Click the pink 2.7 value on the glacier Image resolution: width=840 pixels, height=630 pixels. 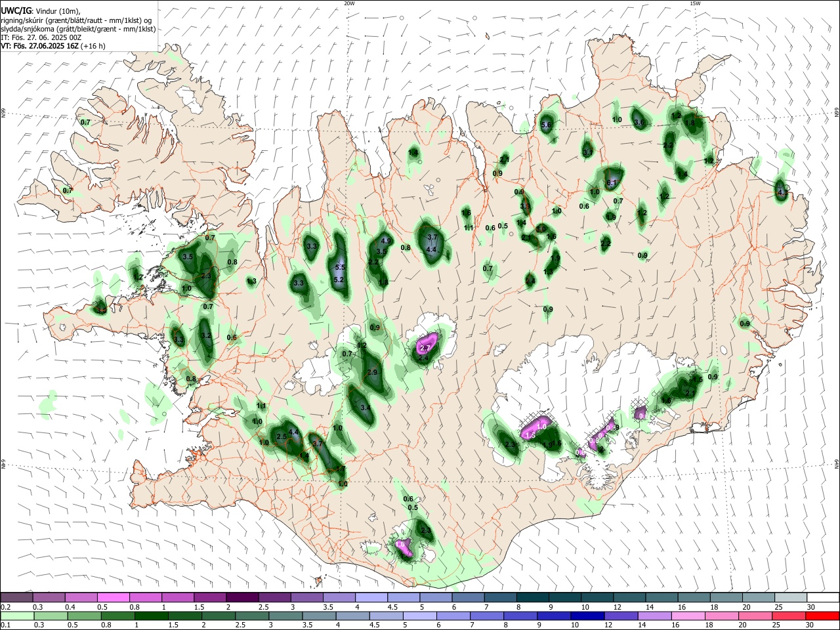pos(425,348)
